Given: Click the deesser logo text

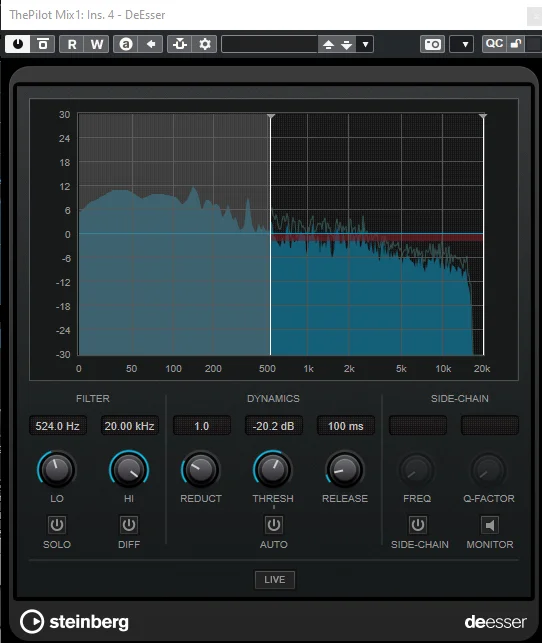Looking at the screenshot, I should (x=495, y=622).
